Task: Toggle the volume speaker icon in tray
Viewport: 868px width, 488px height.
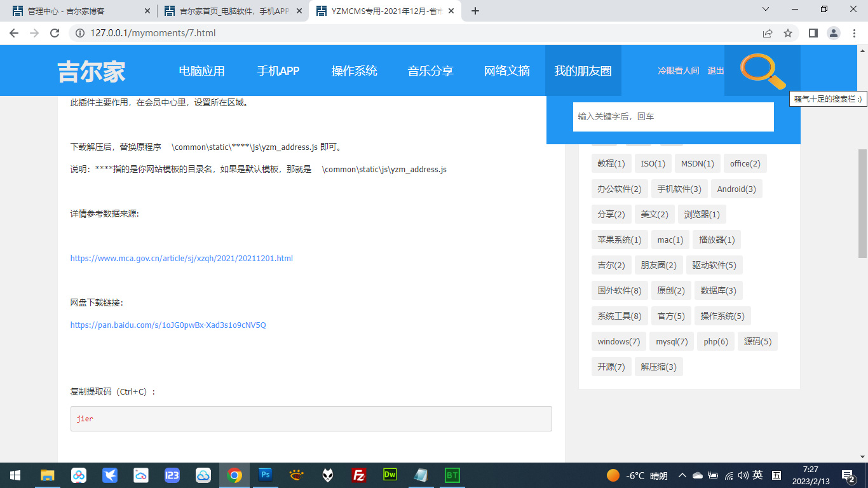Action: [743, 475]
